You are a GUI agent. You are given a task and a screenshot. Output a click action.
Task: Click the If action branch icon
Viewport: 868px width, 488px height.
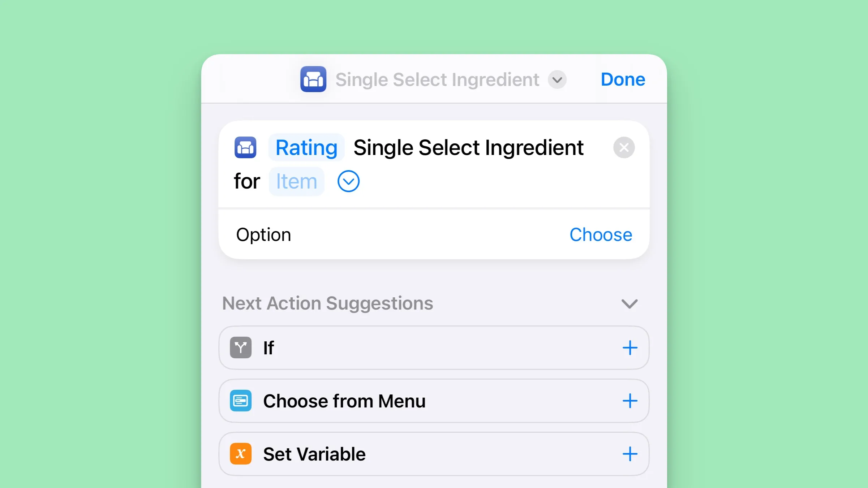[241, 347]
